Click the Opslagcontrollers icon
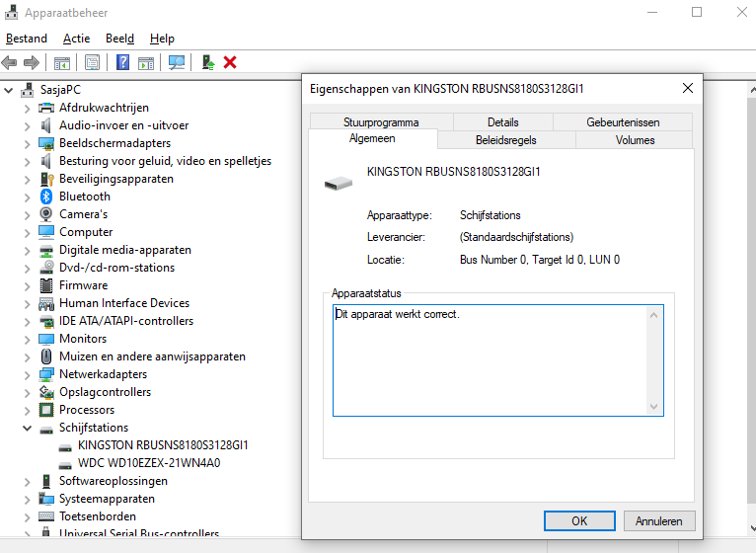 [46, 392]
